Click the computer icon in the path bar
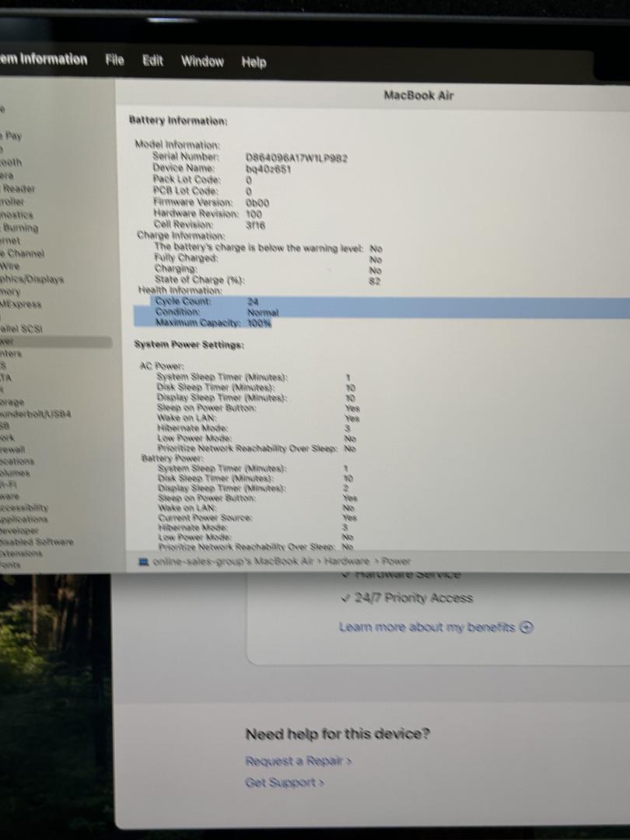 pos(143,562)
